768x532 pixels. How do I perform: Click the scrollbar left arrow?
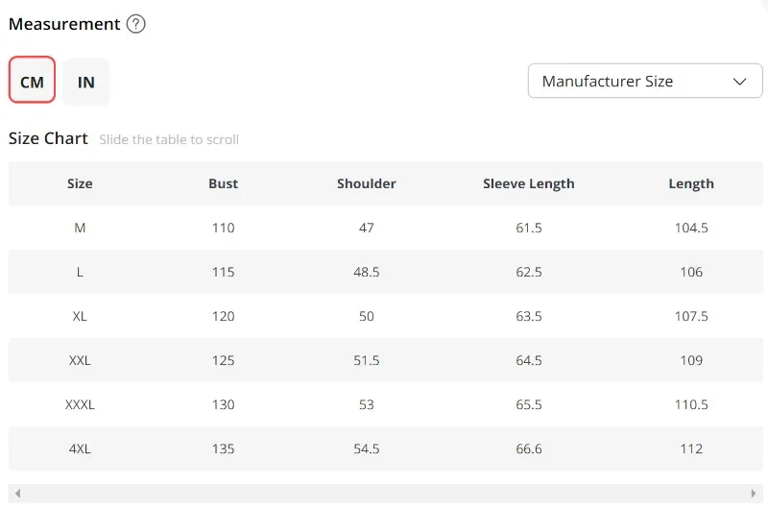coord(17,494)
